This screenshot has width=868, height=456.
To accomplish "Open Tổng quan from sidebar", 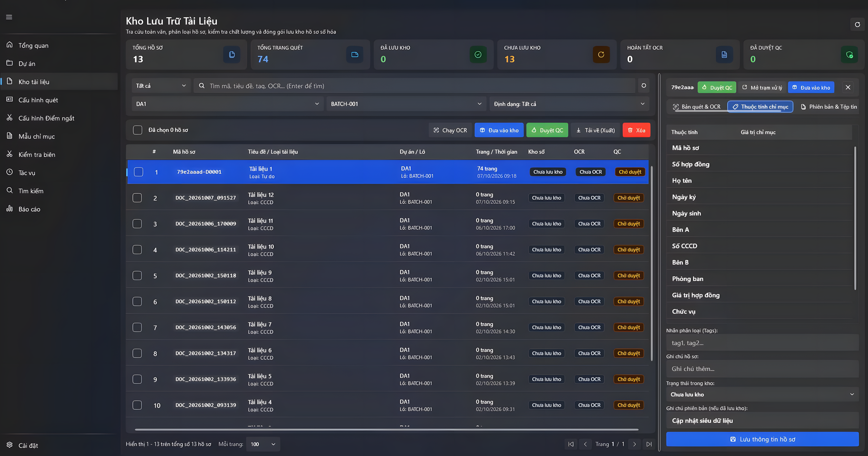I will tap(59, 45).
